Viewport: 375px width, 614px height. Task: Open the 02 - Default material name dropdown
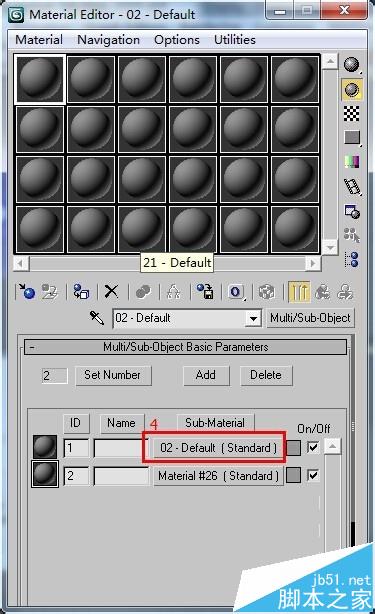pyautogui.click(x=253, y=318)
